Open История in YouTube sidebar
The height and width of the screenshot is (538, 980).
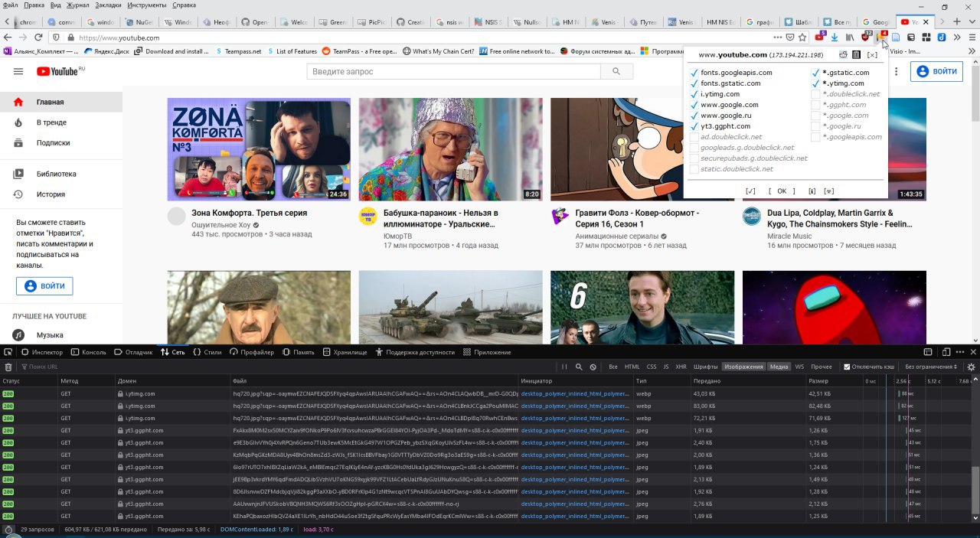[x=61, y=194]
